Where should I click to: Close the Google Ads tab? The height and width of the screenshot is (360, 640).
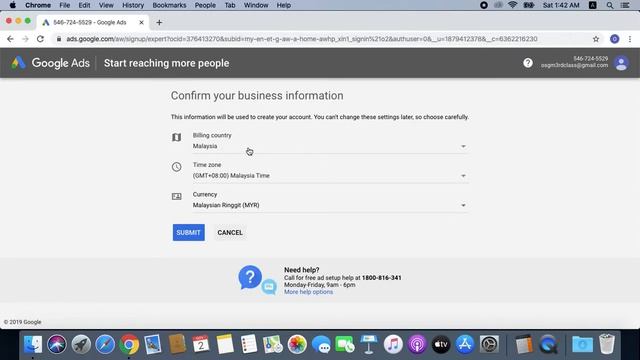pos(141,22)
